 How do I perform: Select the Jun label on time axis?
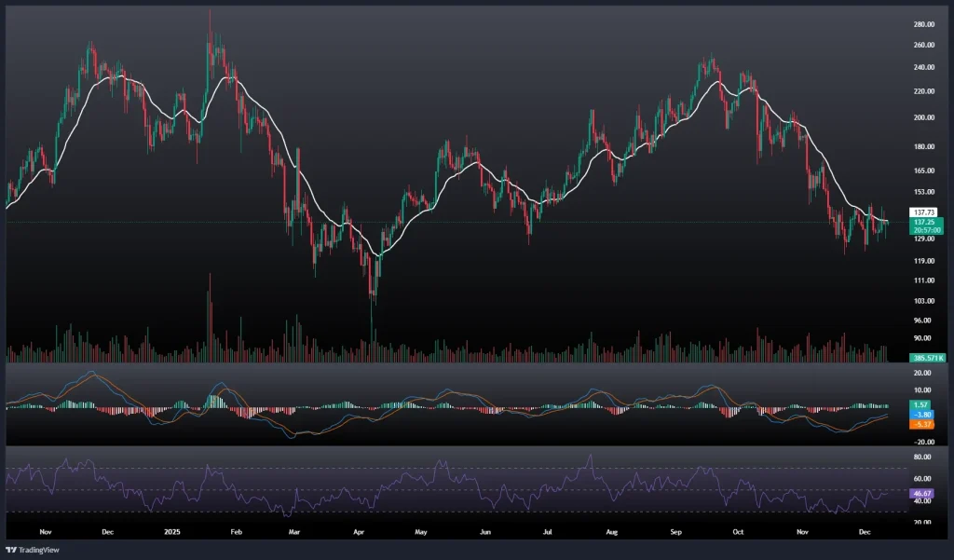[x=484, y=531]
